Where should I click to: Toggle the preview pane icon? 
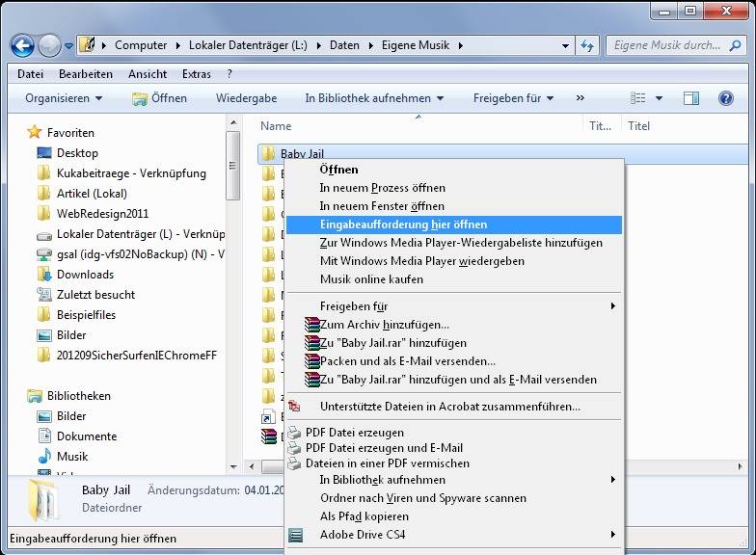[690, 98]
